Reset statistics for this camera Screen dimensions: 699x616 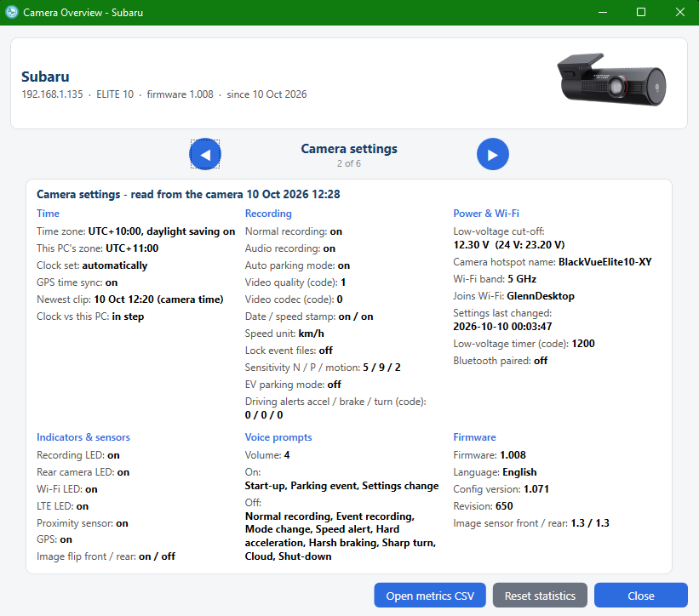[540, 596]
